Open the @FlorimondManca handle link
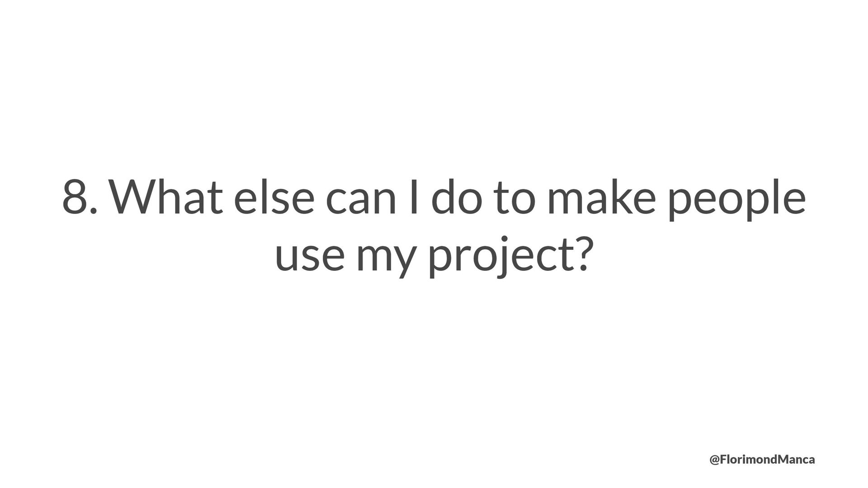This screenshot has height=488, width=868. 762,460
